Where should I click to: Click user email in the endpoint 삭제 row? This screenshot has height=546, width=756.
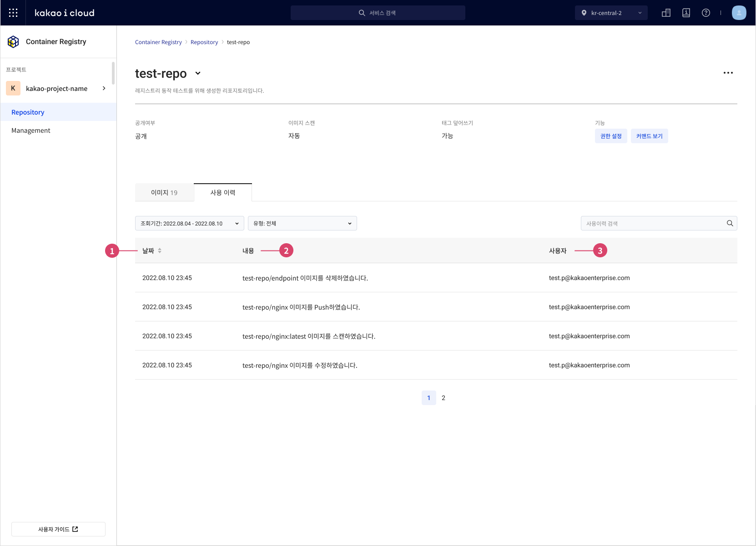[x=589, y=278]
